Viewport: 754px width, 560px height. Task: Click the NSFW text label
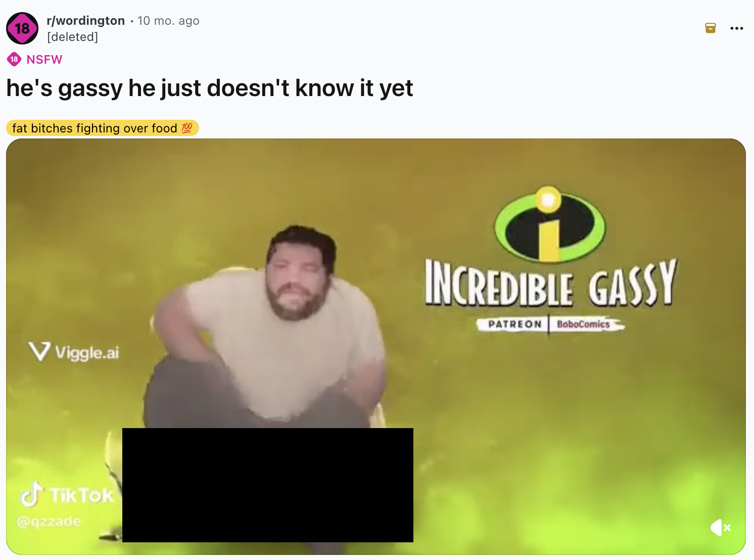click(x=44, y=60)
